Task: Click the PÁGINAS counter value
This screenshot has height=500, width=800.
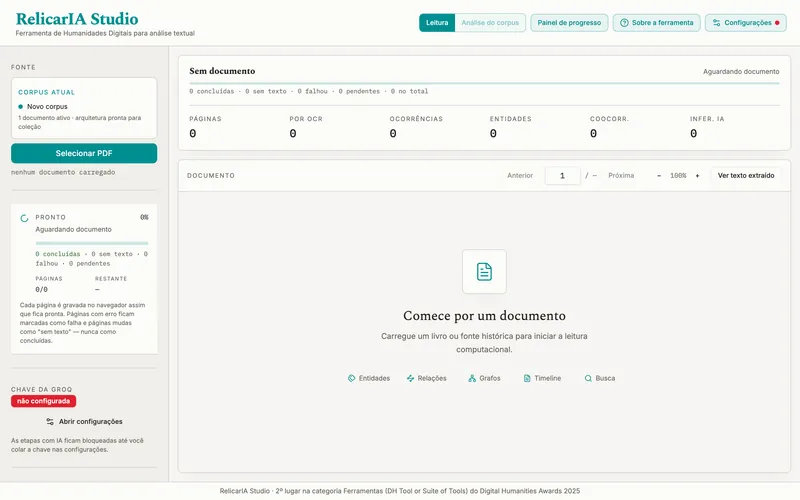Action: [x=192, y=134]
